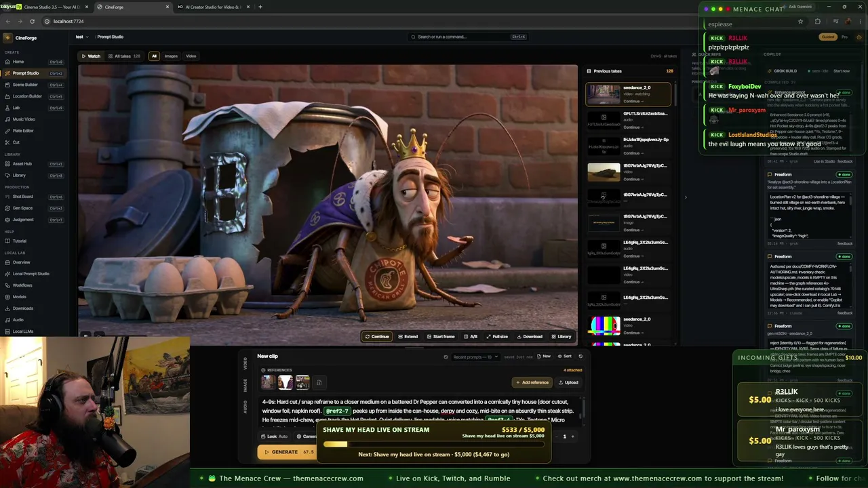Click the CineForge logo icon

8,38
